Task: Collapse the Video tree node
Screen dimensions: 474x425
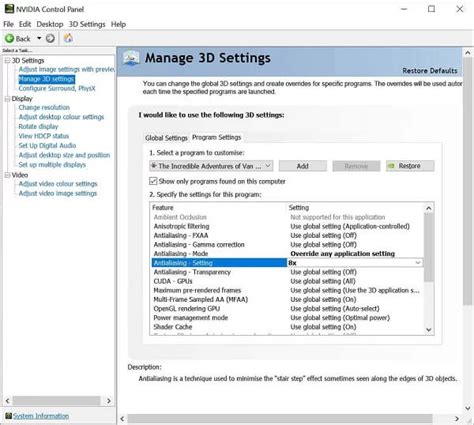Action: (7, 175)
